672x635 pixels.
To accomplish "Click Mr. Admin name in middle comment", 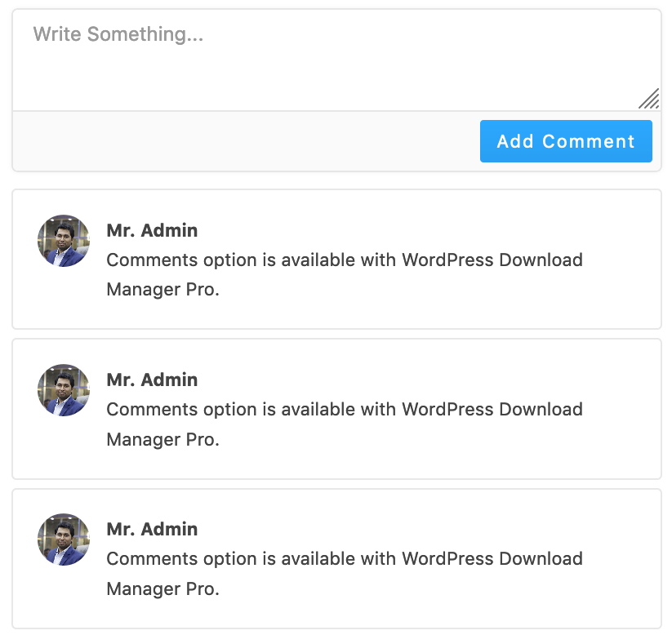I will click(x=152, y=380).
